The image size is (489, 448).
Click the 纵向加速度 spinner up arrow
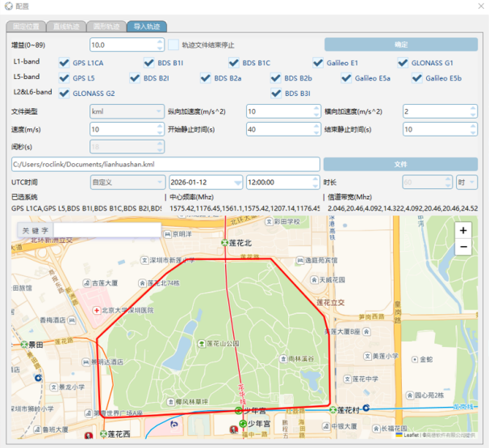tap(316, 108)
